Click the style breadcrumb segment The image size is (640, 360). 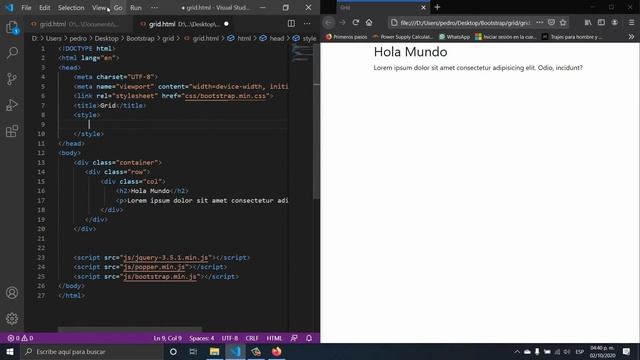pos(309,38)
